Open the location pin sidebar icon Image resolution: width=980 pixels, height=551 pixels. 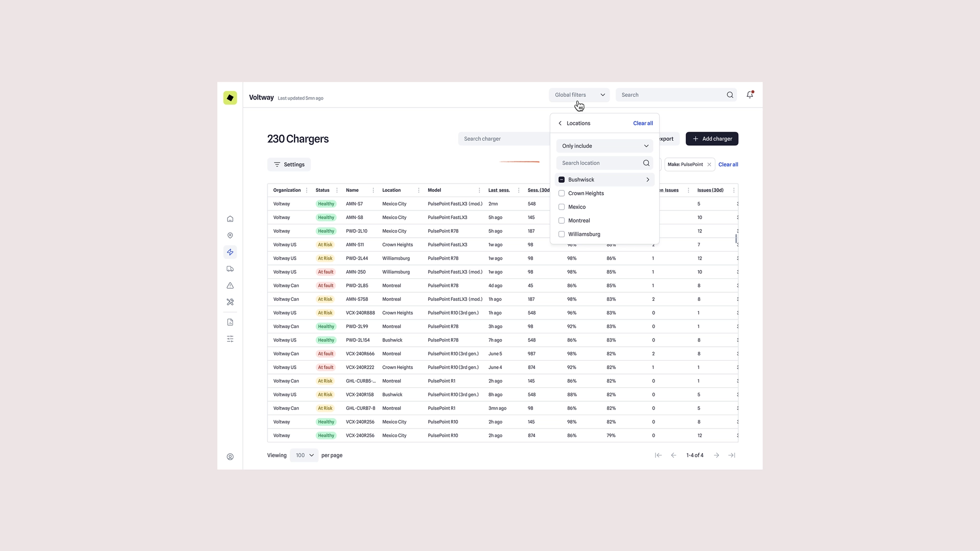[230, 235]
